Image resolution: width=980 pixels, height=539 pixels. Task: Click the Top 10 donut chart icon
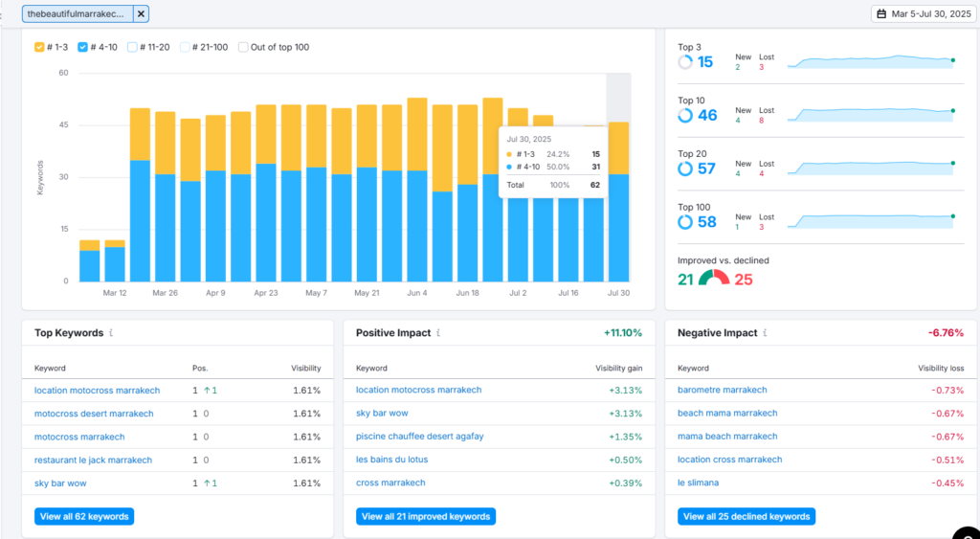(x=685, y=115)
